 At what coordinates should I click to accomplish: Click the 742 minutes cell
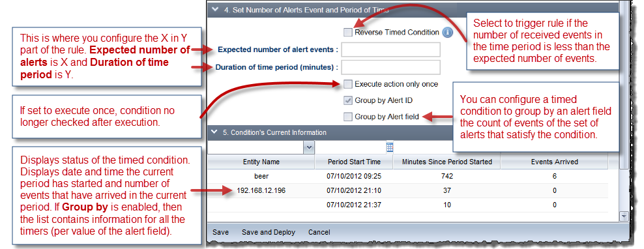point(447,176)
